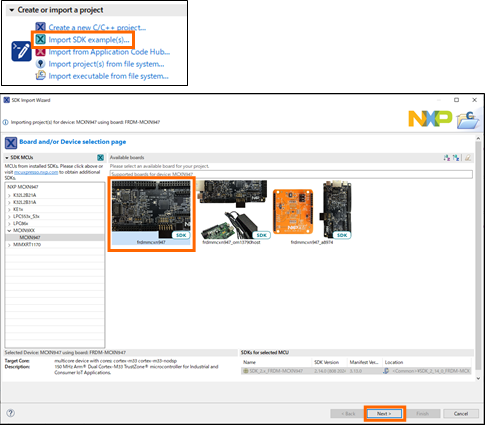Click the Next button
Viewport: 487px width, 426px height.
384,413
